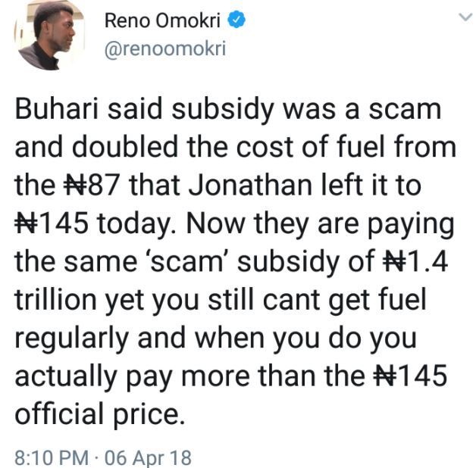Click the ₦145 before official price
476x468 pixels.
(x=411, y=376)
